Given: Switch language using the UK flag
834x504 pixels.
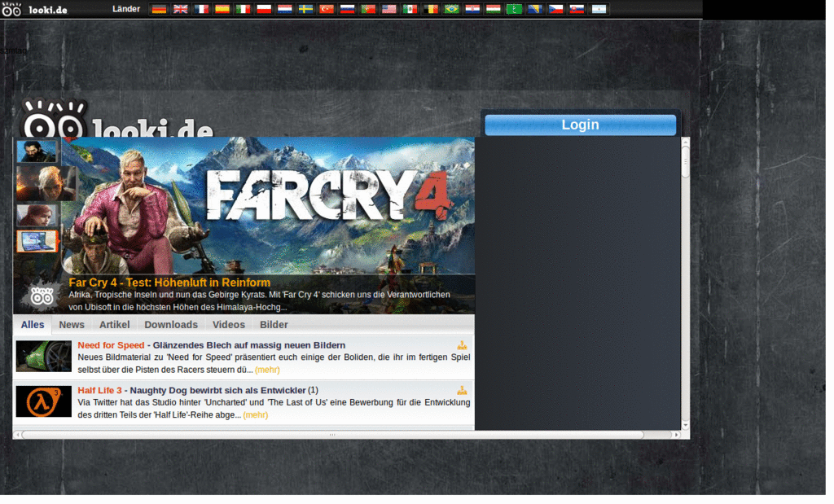Looking at the screenshot, I should 180,9.
